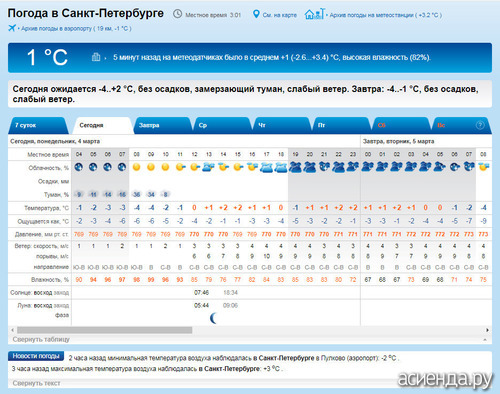Click the airport airplane icon
The height and width of the screenshot is (394, 500).
(12, 28)
